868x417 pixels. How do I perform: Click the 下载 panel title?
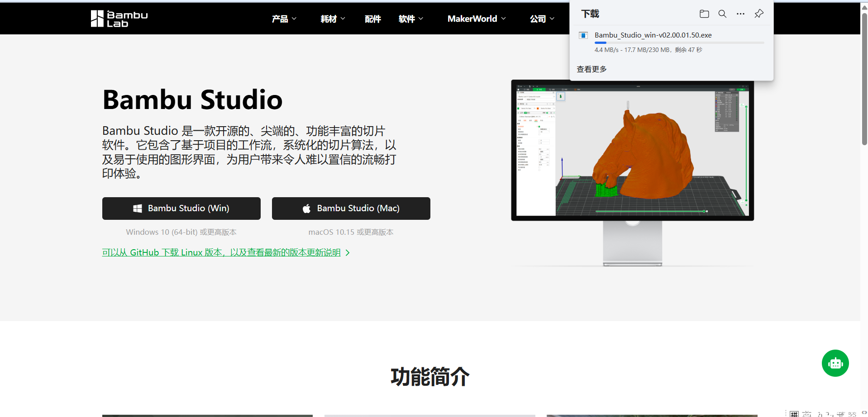[x=590, y=14]
